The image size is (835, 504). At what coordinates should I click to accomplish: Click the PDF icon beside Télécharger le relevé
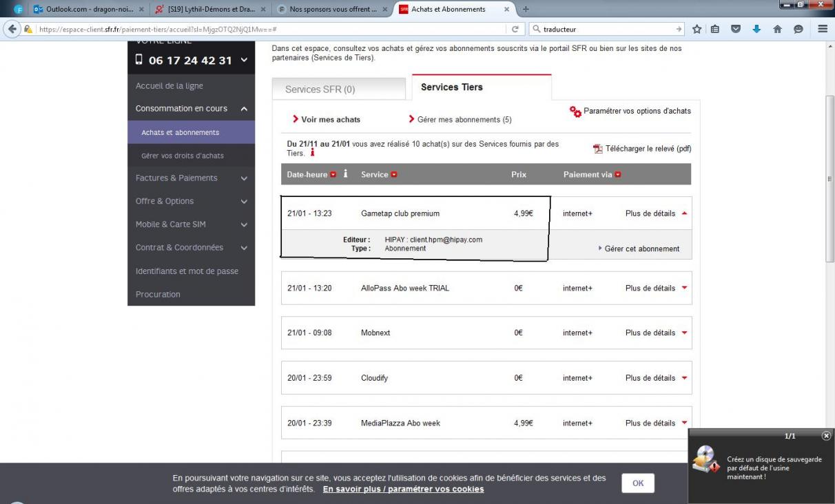598,149
